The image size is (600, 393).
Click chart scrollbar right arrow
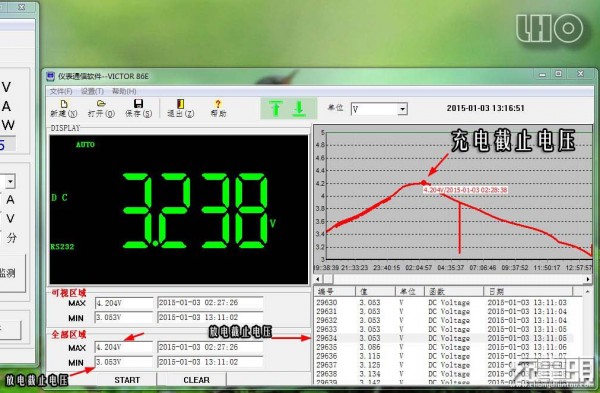[x=588, y=279]
